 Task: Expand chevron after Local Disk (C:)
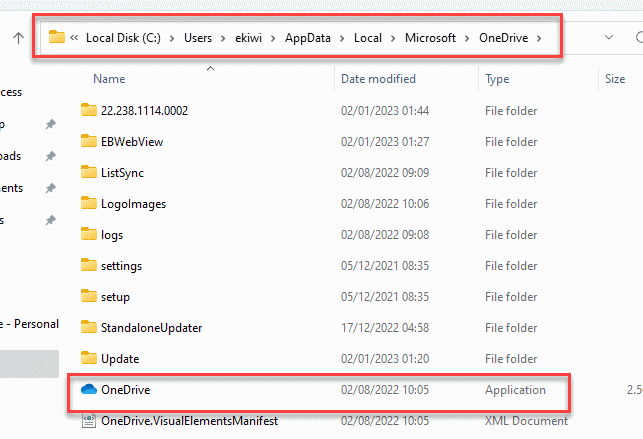[x=172, y=39]
